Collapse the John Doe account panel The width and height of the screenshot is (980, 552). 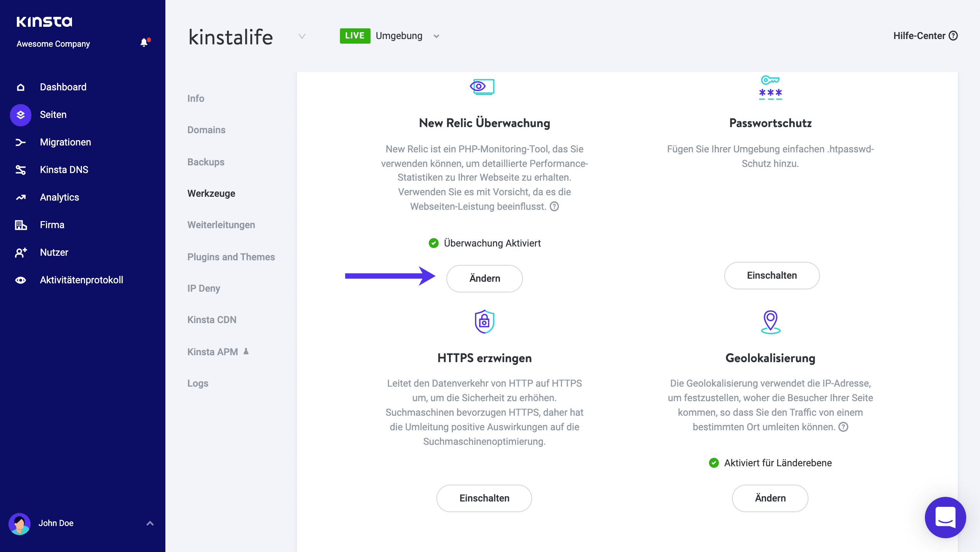coord(150,523)
